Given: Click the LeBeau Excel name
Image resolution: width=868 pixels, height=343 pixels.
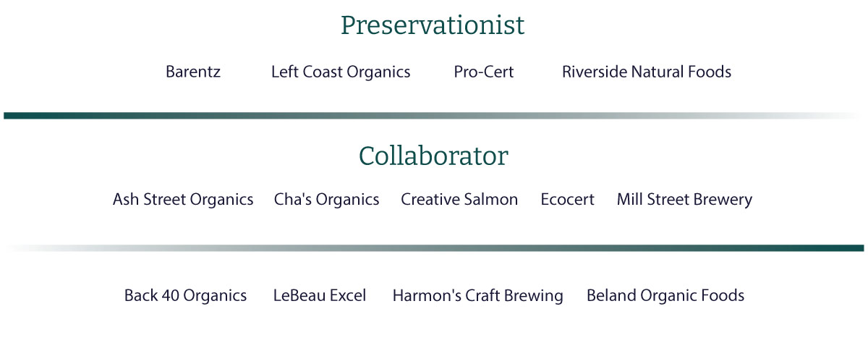Looking at the screenshot, I should 320,295.
